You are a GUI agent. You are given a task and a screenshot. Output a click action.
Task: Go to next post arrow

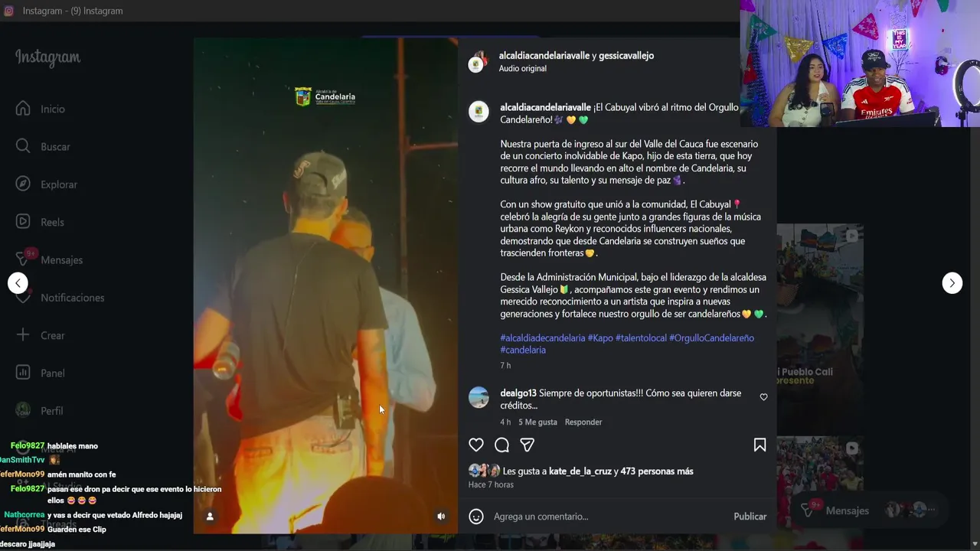(952, 283)
